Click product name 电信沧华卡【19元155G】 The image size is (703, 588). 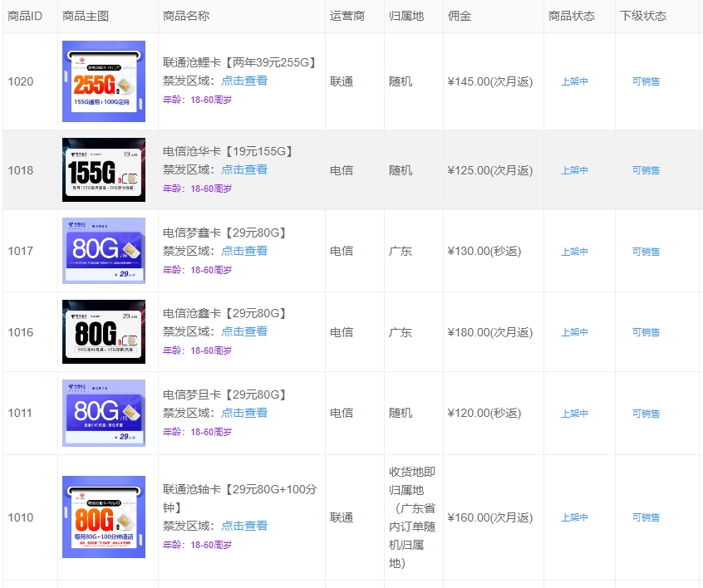tap(229, 151)
